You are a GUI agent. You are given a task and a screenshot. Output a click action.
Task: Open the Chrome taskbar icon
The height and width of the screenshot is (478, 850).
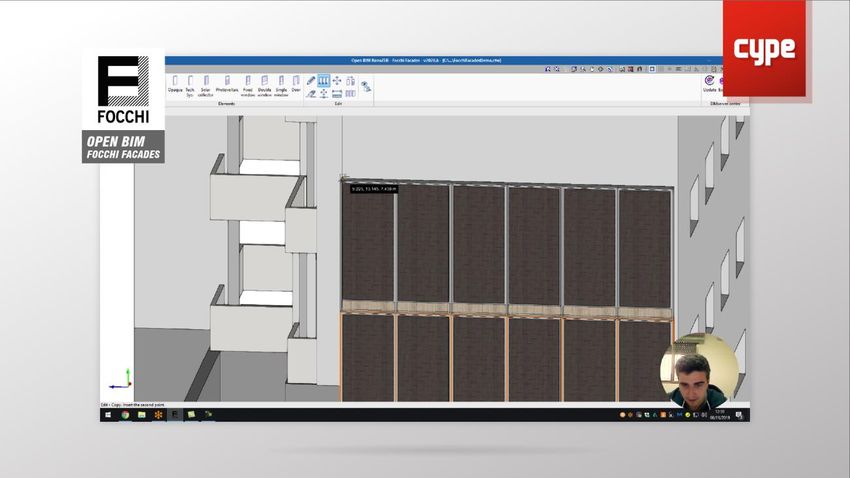click(x=125, y=414)
